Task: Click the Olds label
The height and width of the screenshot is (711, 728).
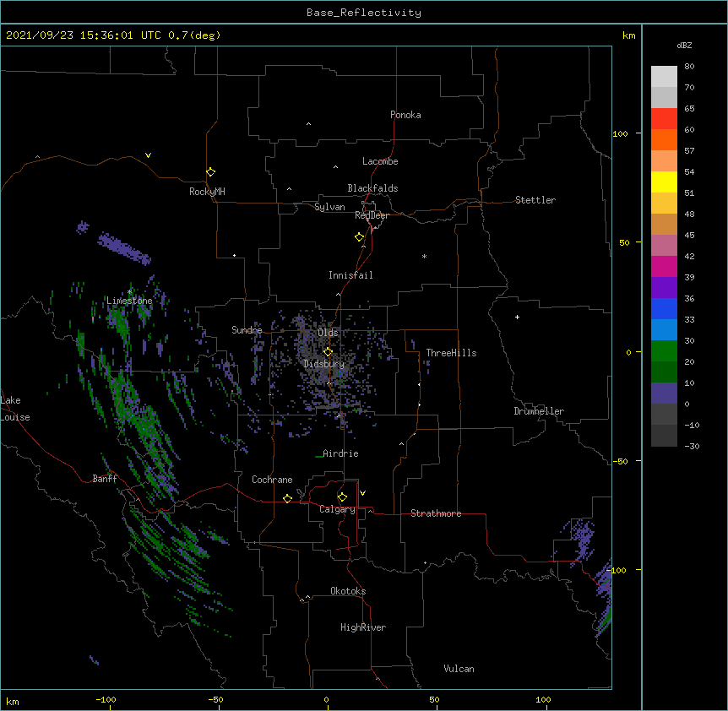Action: tap(328, 333)
